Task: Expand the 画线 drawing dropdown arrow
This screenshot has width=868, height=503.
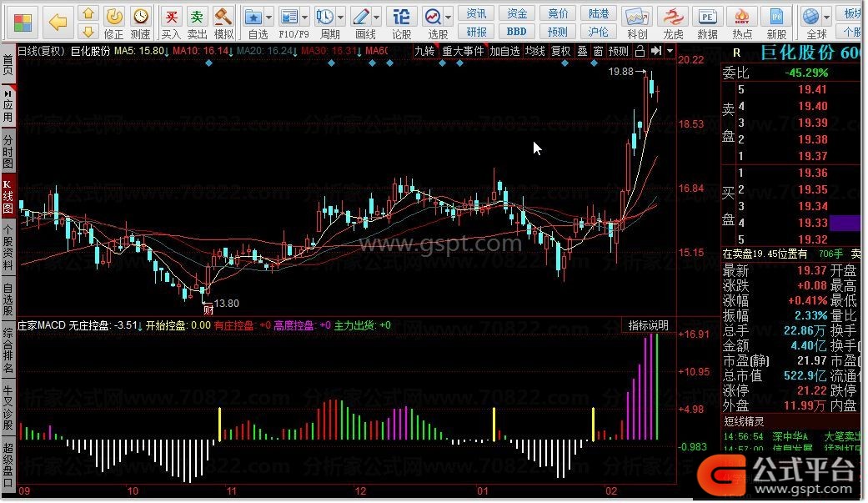Action: coord(376,18)
